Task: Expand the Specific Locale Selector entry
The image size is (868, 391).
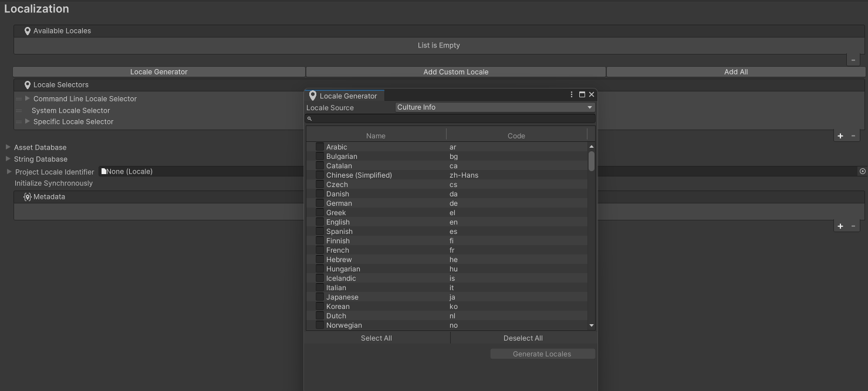Action: coord(26,121)
